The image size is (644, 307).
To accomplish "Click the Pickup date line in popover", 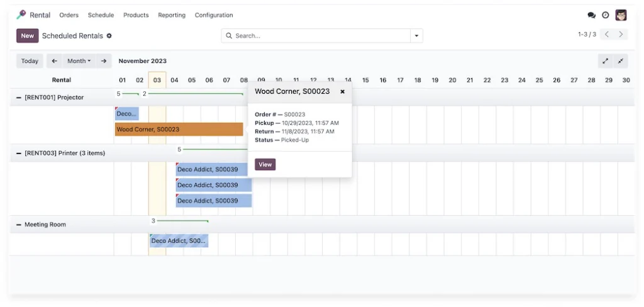I will pyautogui.click(x=297, y=123).
